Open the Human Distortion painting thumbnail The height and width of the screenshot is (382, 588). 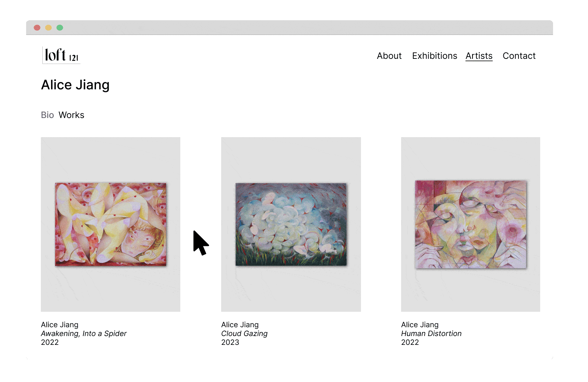pyautogui.click(x=471, y=224)
